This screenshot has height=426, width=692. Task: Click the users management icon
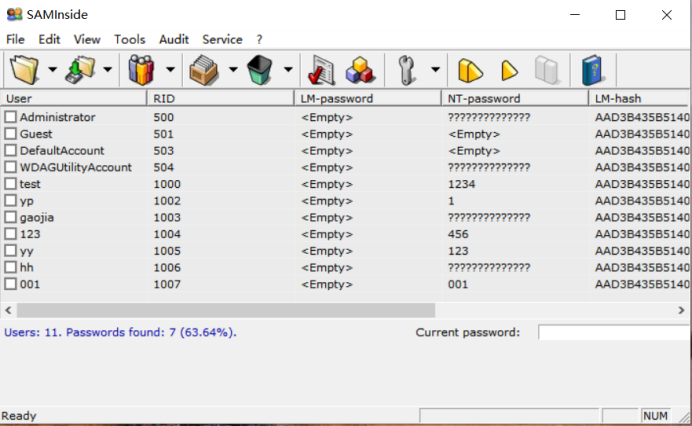click(x=141, y=70)
